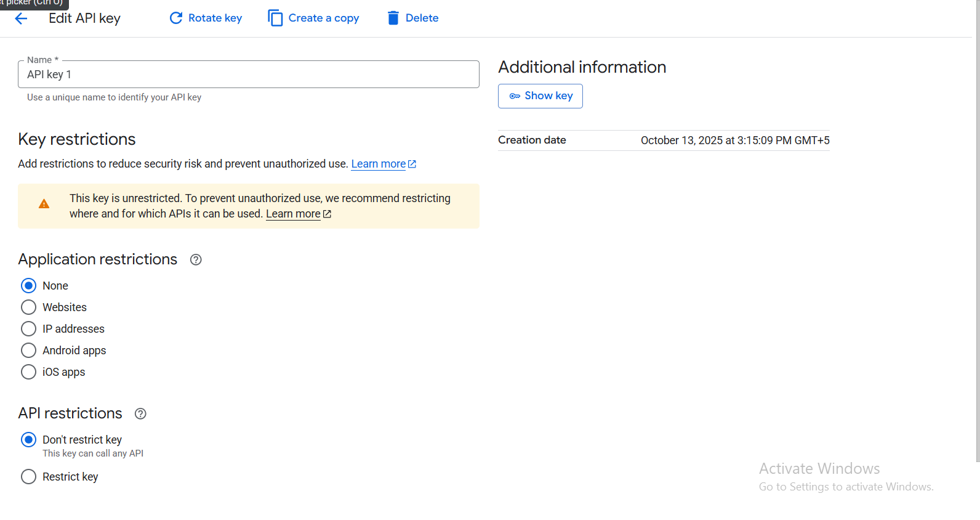Click the Rotate key refresh icon
This screenshot has width=980, height=520.
176,18
